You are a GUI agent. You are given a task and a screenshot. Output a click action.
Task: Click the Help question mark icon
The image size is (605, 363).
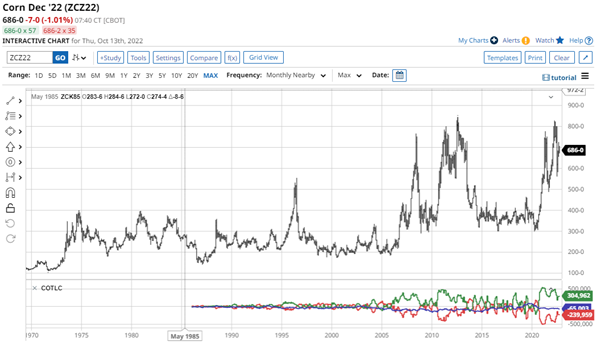[589, 41]
